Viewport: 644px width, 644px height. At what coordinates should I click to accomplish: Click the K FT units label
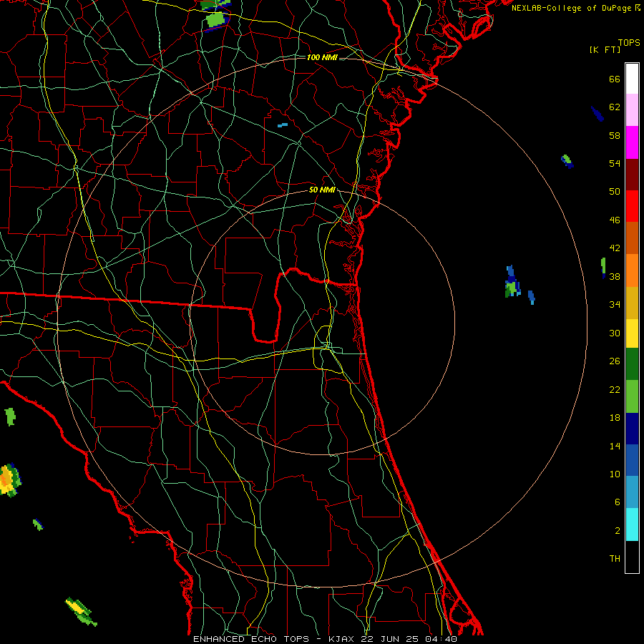pyautogui.click(x=605, y=50)
